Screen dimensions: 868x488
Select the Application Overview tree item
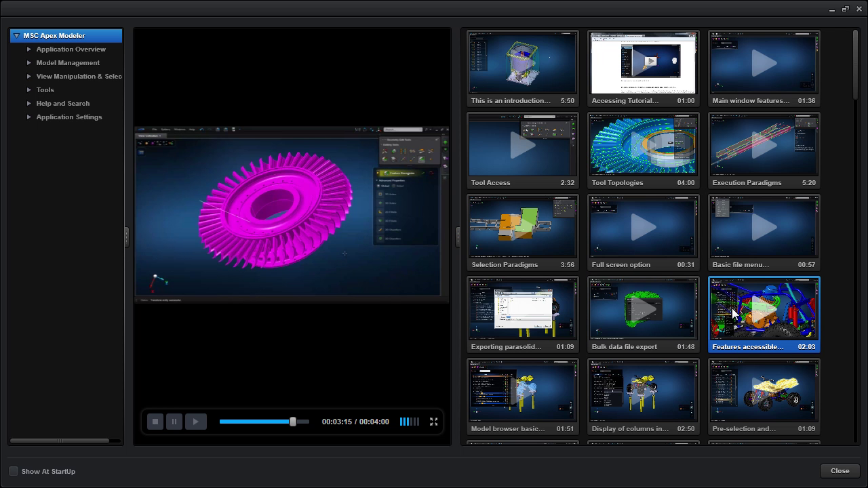[71, 49]
